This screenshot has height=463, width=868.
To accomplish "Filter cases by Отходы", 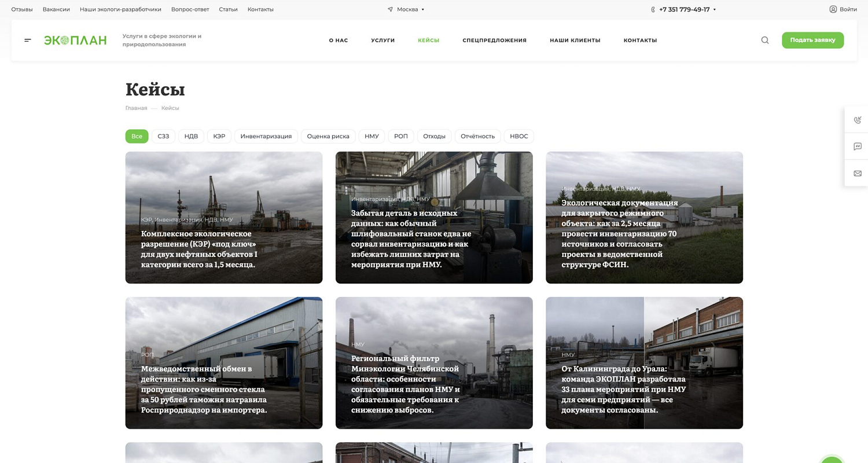I will pos(434,136).
